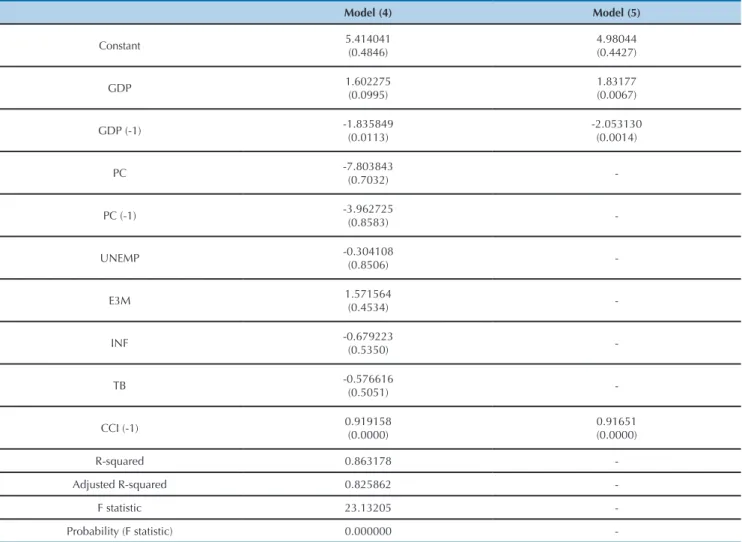Select the p-value (0.8583) under PC (-1)
This screenshot has width=742, height=542.
(368, 222)
